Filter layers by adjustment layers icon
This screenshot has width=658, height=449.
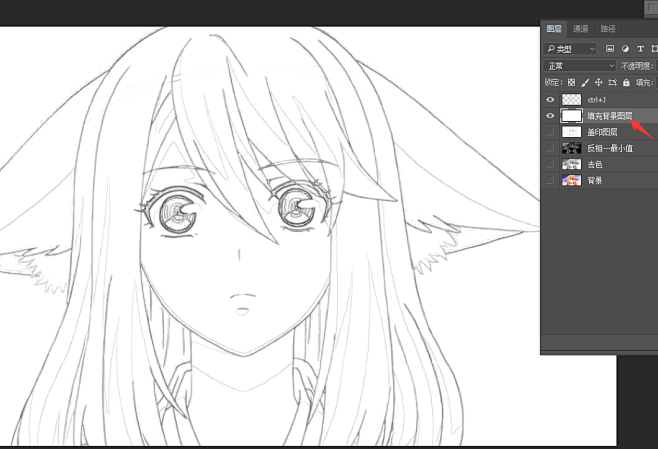625,49
